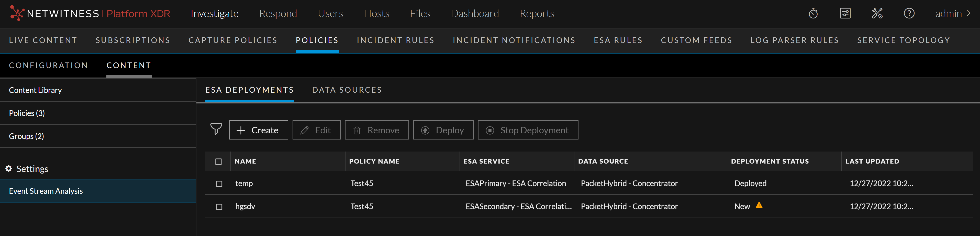This screenshot has height=236, width=980.
Task: Click the profile preferences icon
Action: (845, 13)
